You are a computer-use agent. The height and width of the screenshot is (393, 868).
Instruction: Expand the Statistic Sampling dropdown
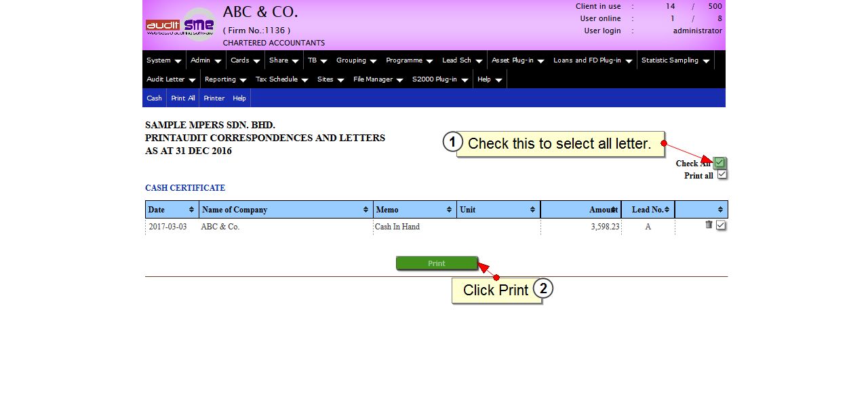675,60
